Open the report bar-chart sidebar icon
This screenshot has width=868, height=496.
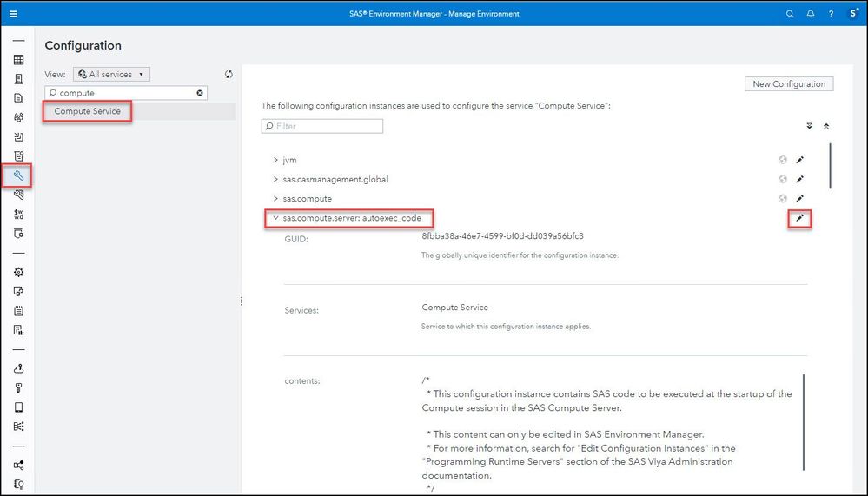[18, 330]
